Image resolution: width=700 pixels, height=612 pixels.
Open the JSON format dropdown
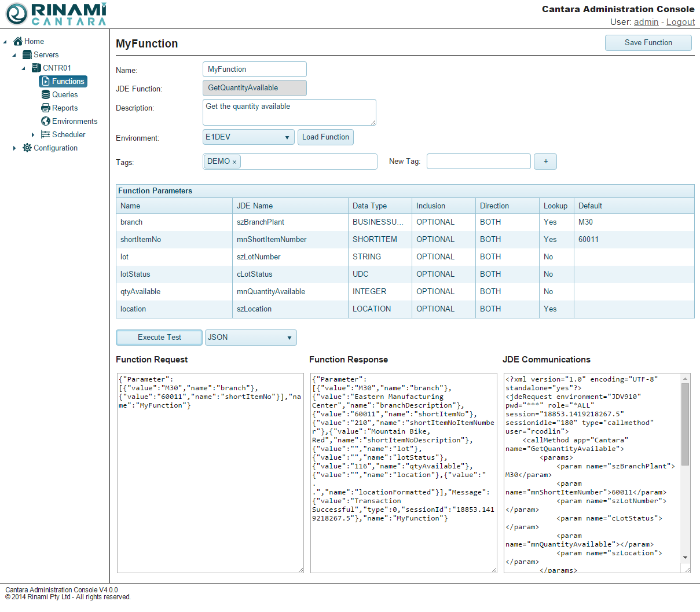click(251, 338)
